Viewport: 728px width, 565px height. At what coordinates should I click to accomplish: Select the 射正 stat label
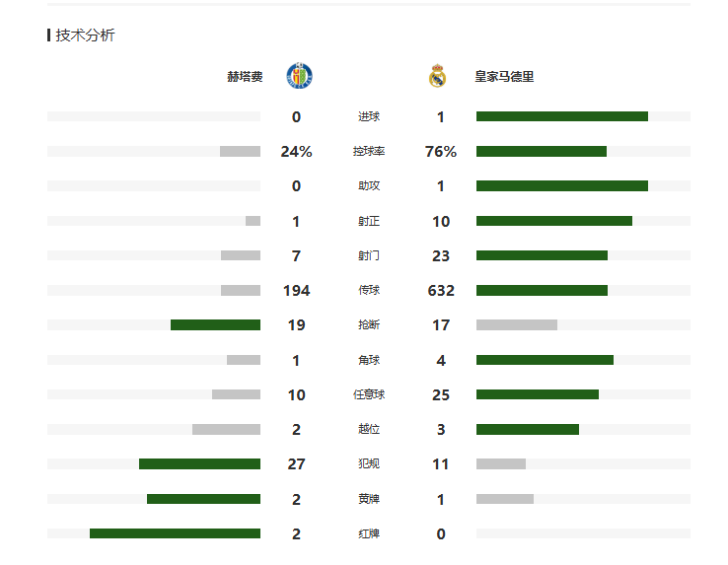click(369, 221)
